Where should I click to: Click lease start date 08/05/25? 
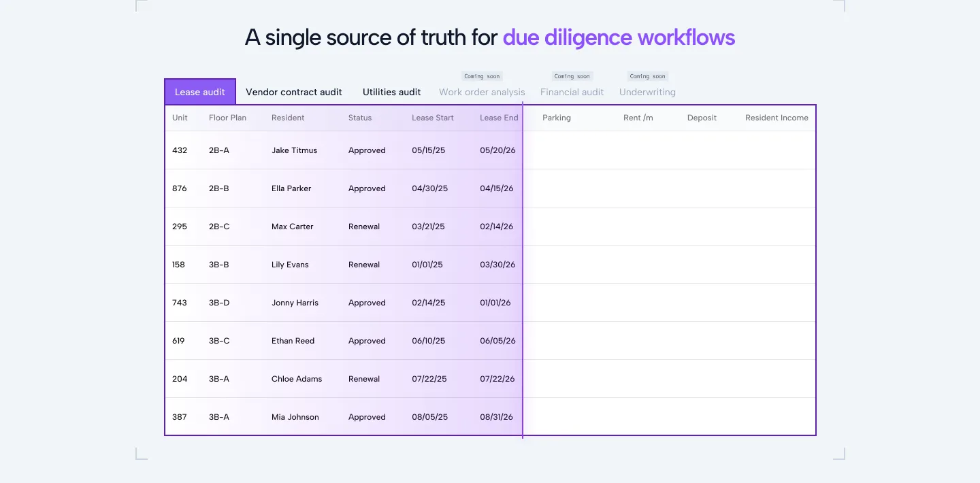click(430, 417)
